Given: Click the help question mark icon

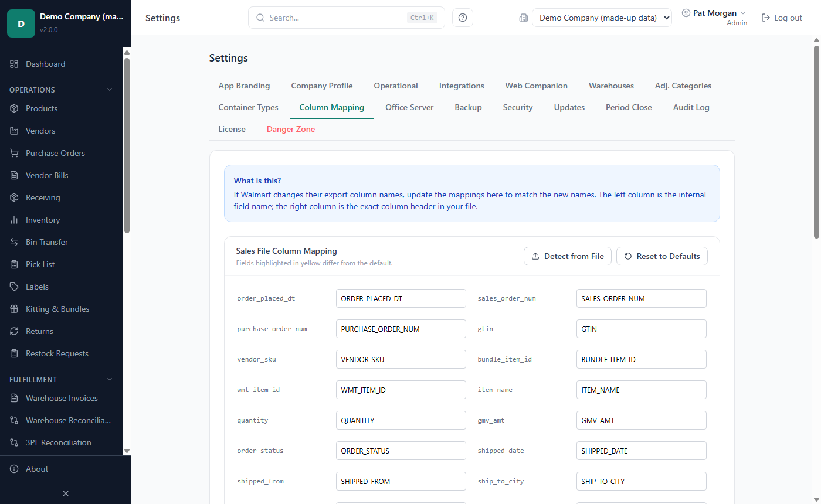Looking at the screenshot, I should pos(463,18).
